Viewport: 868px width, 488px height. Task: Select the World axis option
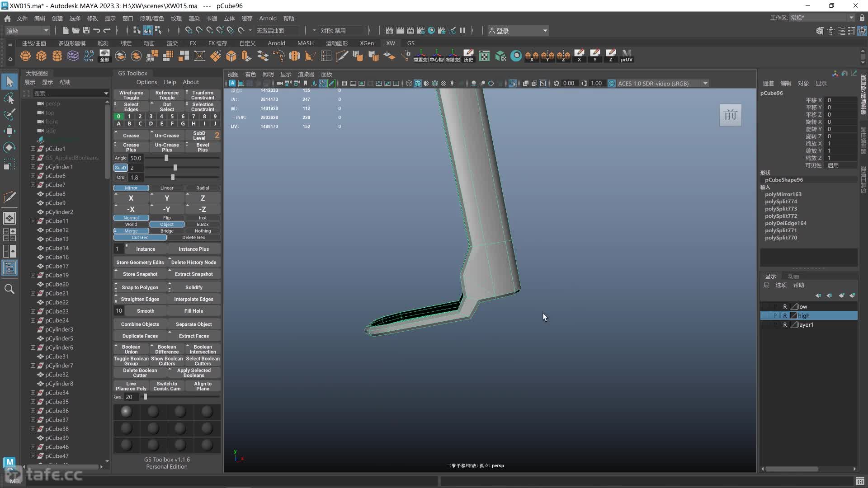click(x=131, y=225)
